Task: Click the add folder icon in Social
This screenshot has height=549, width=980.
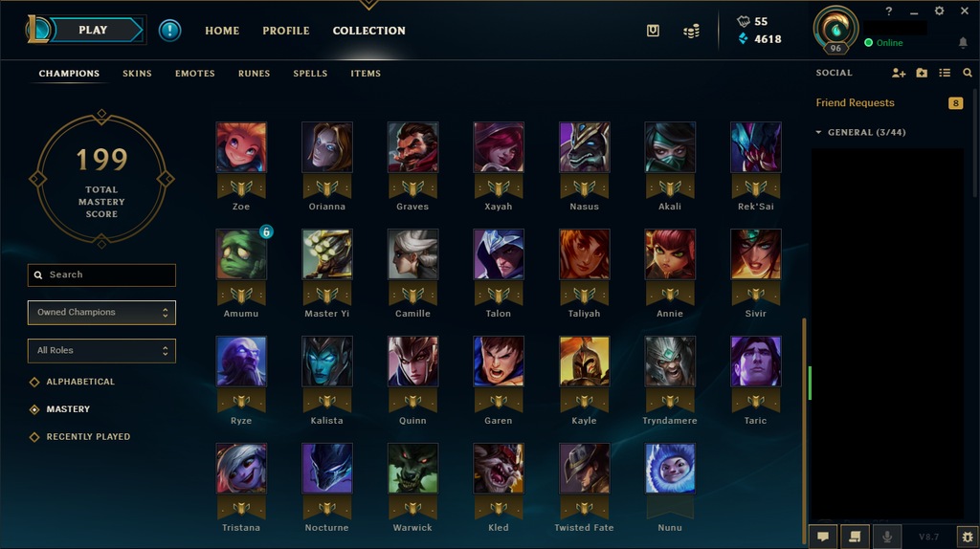Action: [x=922, y=73]
